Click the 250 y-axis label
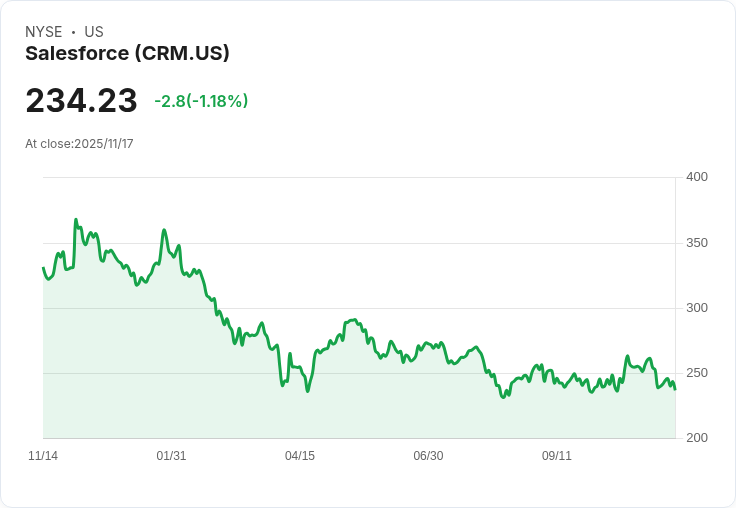736x508 pixels. (696, 373)
